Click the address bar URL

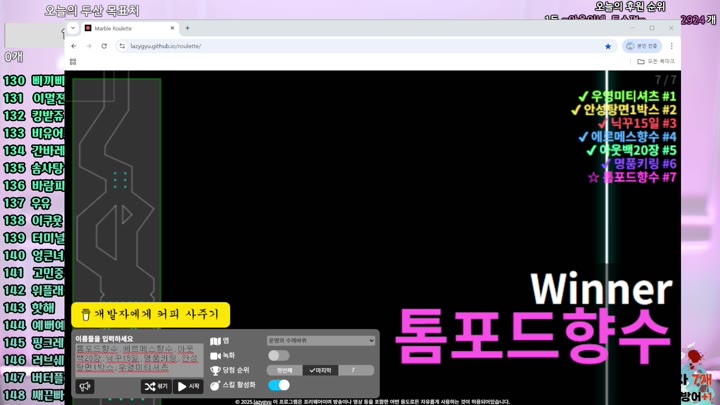pyautogui.click(x=166, y=46)
